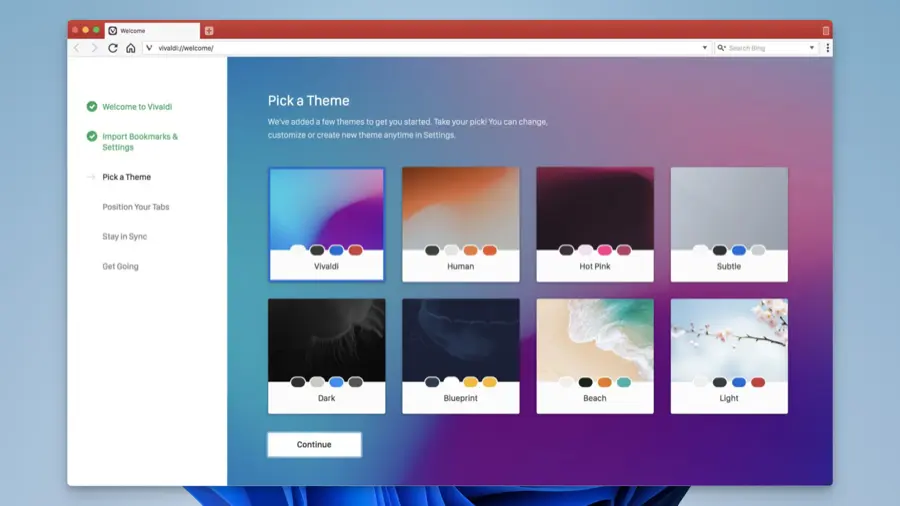Jump to Position Your Tabs step
Screen dimensions: 900x506
135,207
